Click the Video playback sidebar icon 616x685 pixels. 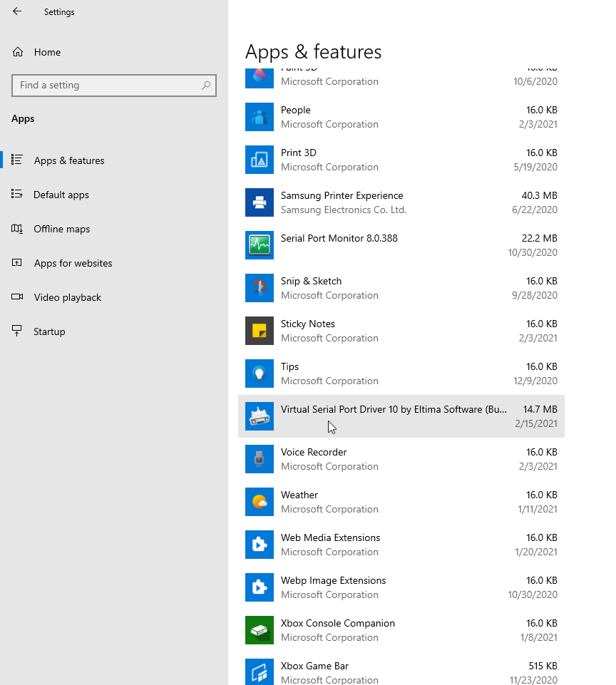tap(17, 297)
